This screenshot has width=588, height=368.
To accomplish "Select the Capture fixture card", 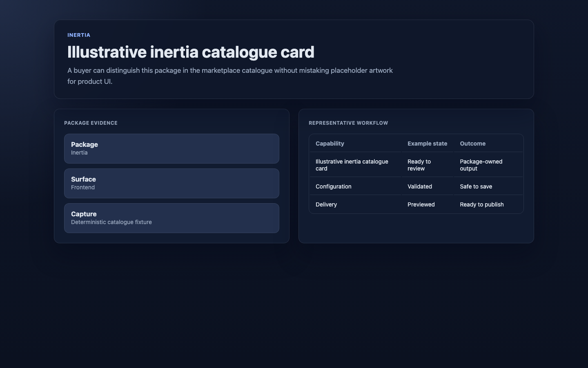I will [171, 218].
